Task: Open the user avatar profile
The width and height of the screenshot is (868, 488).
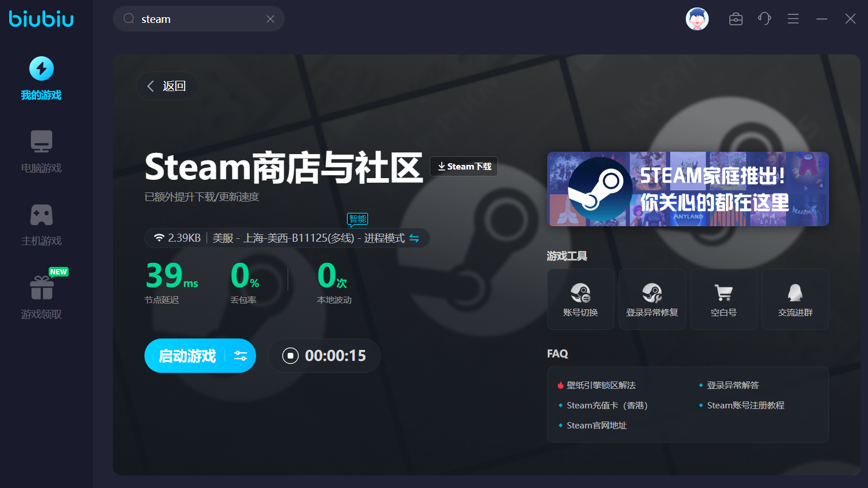Action: [697, 19]
